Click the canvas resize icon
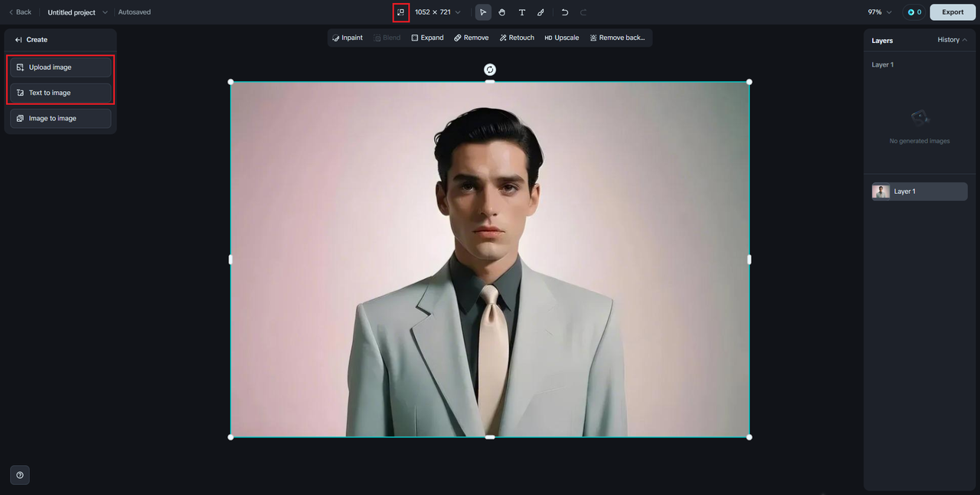 400,12
